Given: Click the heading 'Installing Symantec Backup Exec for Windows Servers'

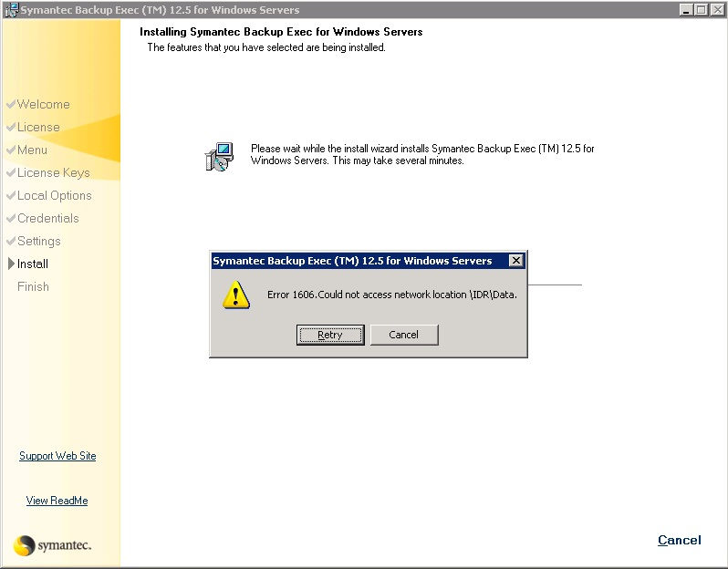Looking at the screenshot, I should tap(281, 32).
